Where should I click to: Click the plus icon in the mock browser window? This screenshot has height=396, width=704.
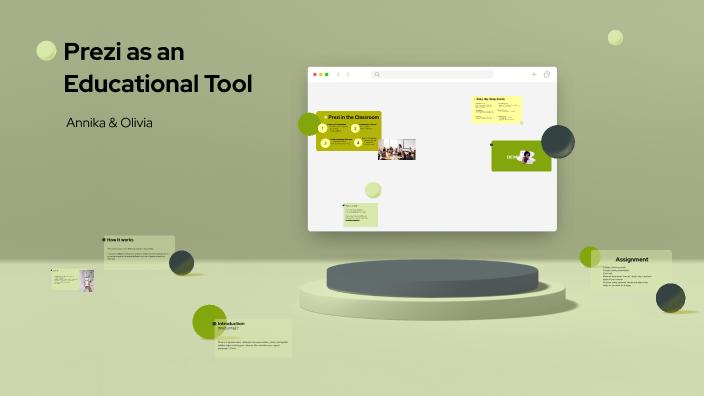[x=534, y=75]
